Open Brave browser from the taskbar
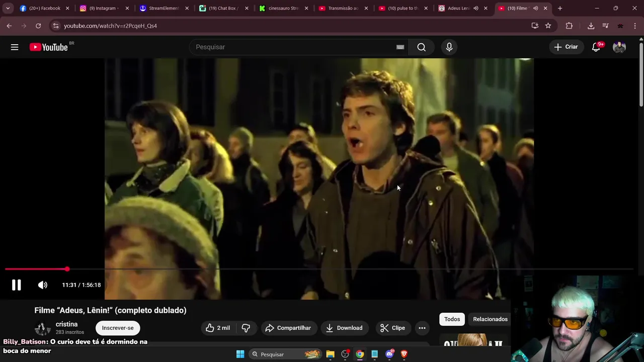Screen dimensions: 644x362 click(404, 354)
